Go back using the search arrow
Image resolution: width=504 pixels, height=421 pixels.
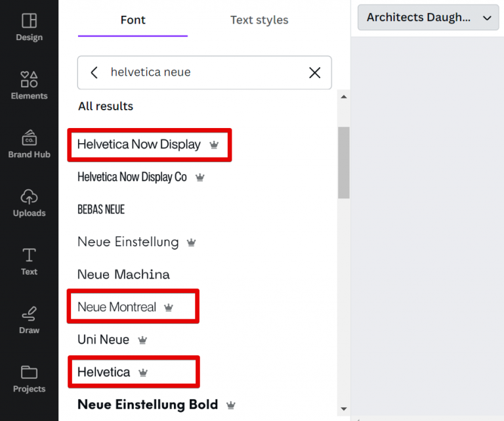tap(94, 72)
